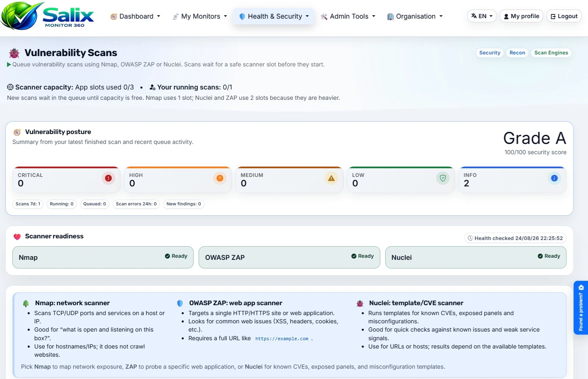Image resolution: width=588 pixels, height=379 pixels.
Task: Open the Found a problem? side tab
Action: 581,308
